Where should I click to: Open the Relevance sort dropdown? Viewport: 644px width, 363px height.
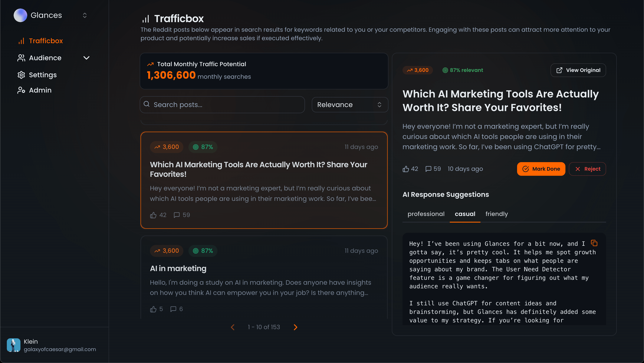pyautogui.click(x=350, y=105)
